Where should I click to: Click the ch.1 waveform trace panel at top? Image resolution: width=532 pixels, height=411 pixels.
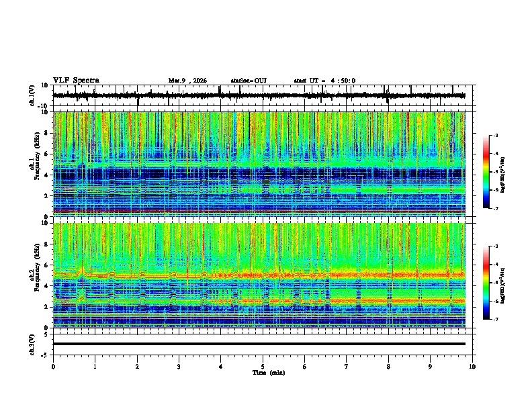coord(263,95)
